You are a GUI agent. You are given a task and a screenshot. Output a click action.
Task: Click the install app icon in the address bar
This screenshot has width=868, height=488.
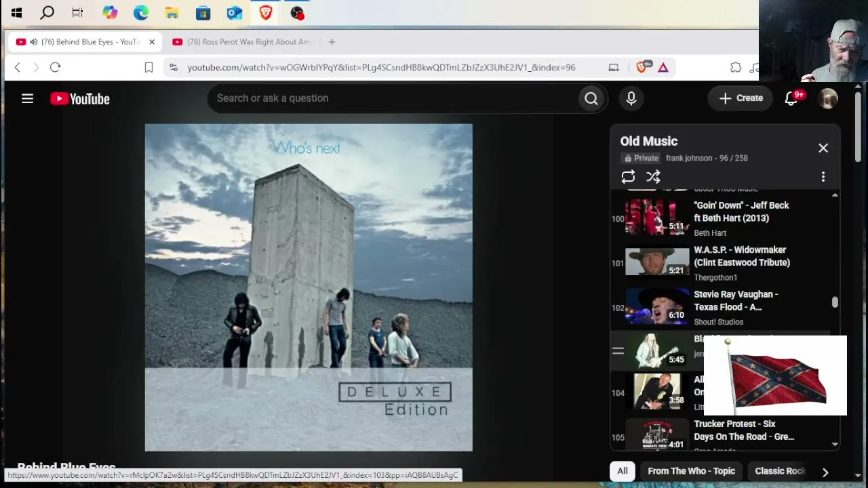614,67
